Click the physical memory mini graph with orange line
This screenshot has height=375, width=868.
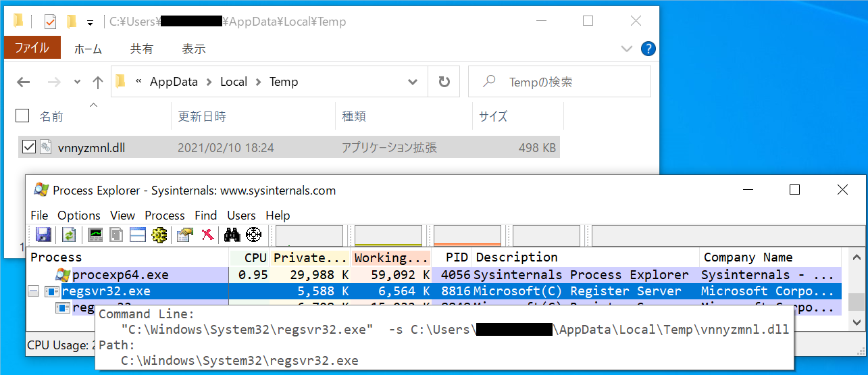pyautogui.click(x=467, y=235)
